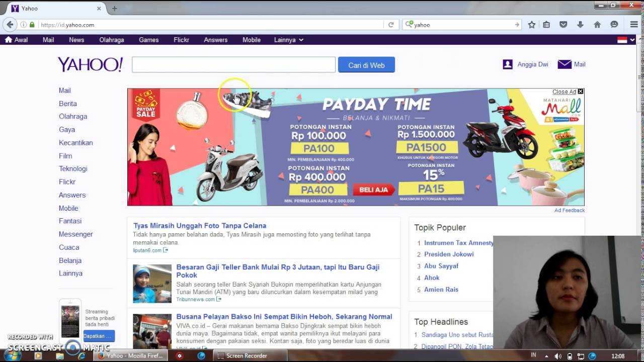Click the Dapatkan app button

(99, 336)
